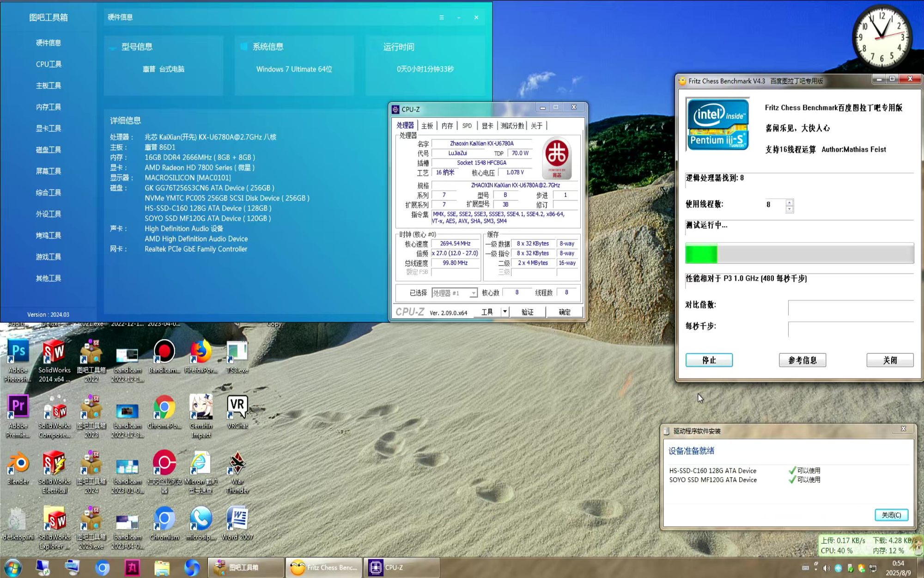Screen dimensions: 924x578
Task: Open the CPU-Z 工具 dropdown arrow
Action: click(x=505, y=312)
